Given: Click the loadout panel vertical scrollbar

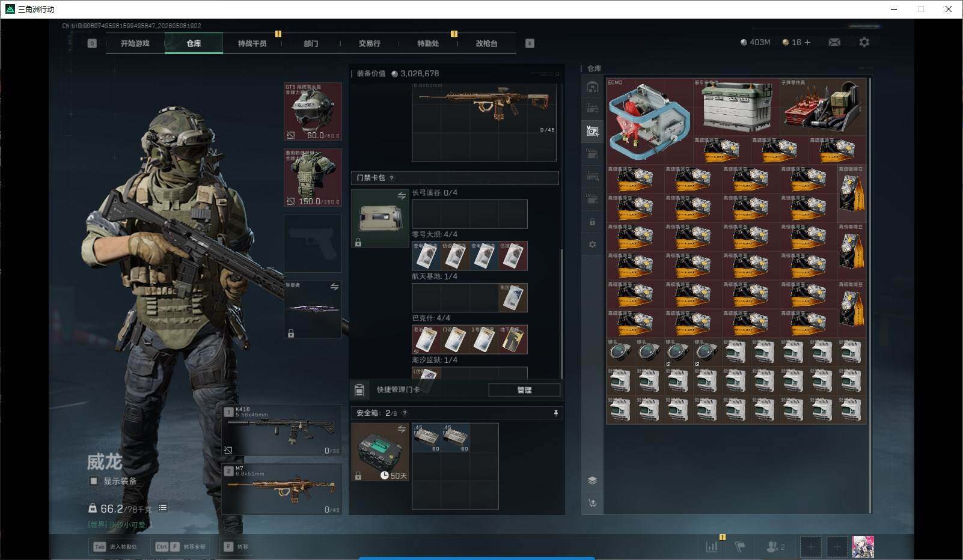Looking at the screenshot, I should tap(561, 312).
